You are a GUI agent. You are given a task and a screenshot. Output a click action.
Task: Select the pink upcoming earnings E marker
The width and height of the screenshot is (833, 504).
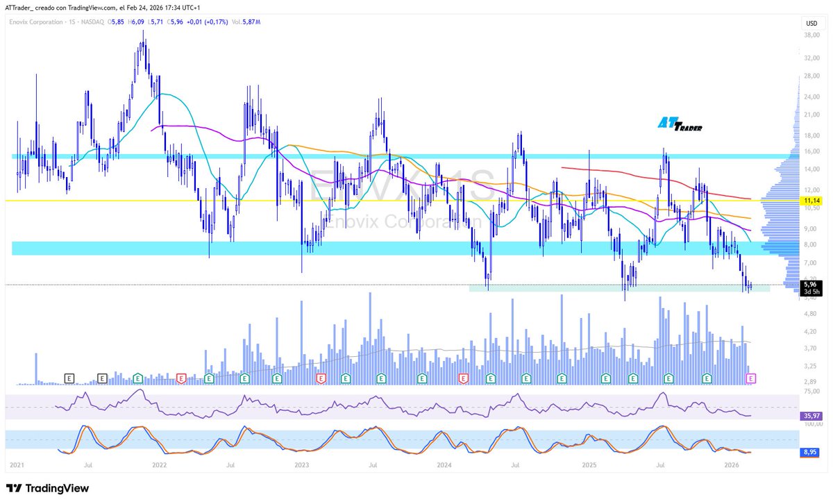751,378
